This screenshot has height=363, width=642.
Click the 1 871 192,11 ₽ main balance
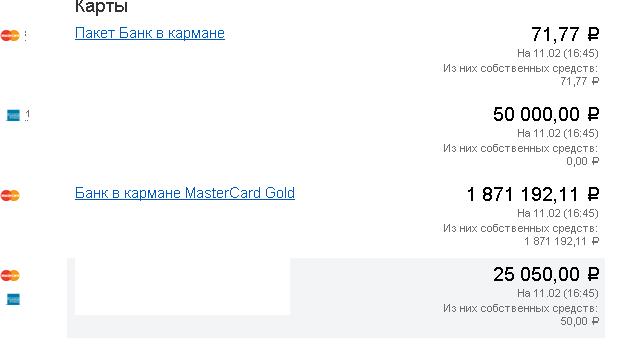tap(533, 194)
